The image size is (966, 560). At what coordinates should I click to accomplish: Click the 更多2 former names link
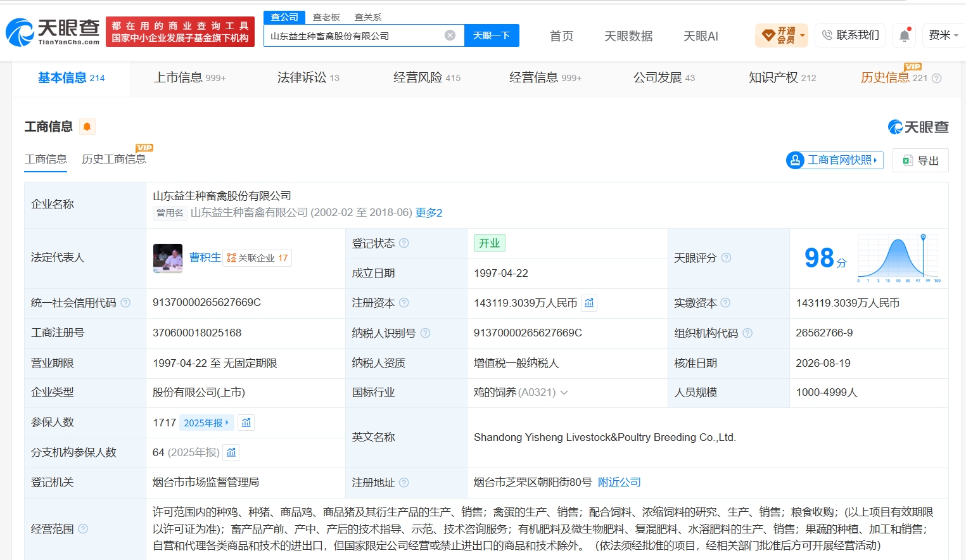pos(429,213)
